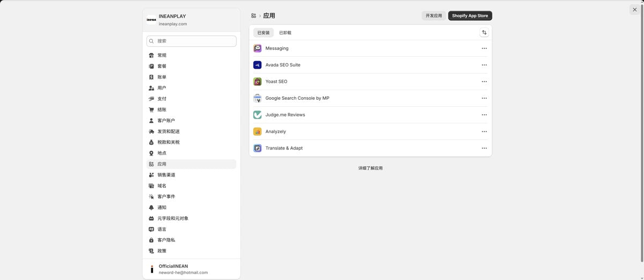Image resolution: width=644 pixels, height=280 pixels.
Task: Click the Judge.me Reviews app icon
Action: coord(258,115)
